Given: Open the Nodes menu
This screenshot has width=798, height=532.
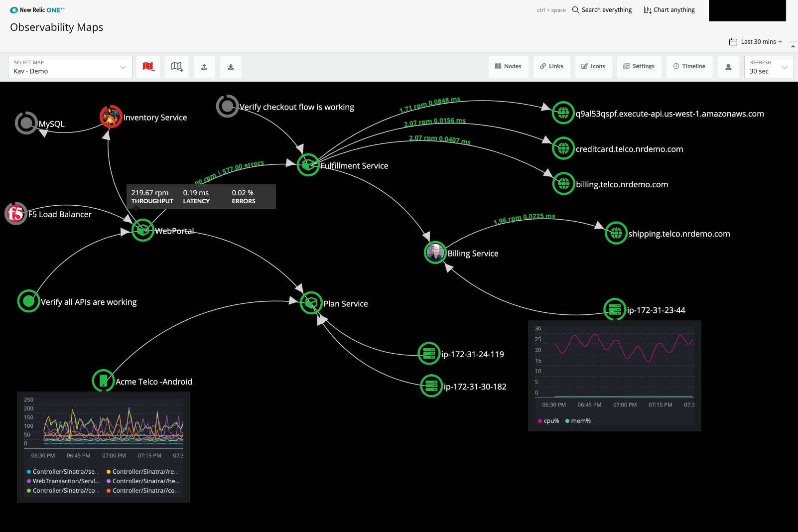Looking at the screenshot, I should [x=508, y=66].
